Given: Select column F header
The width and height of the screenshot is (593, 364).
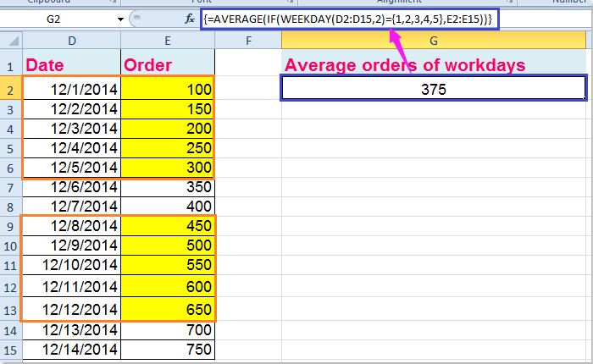Looking at the screenshot, I should coord(247,41).
